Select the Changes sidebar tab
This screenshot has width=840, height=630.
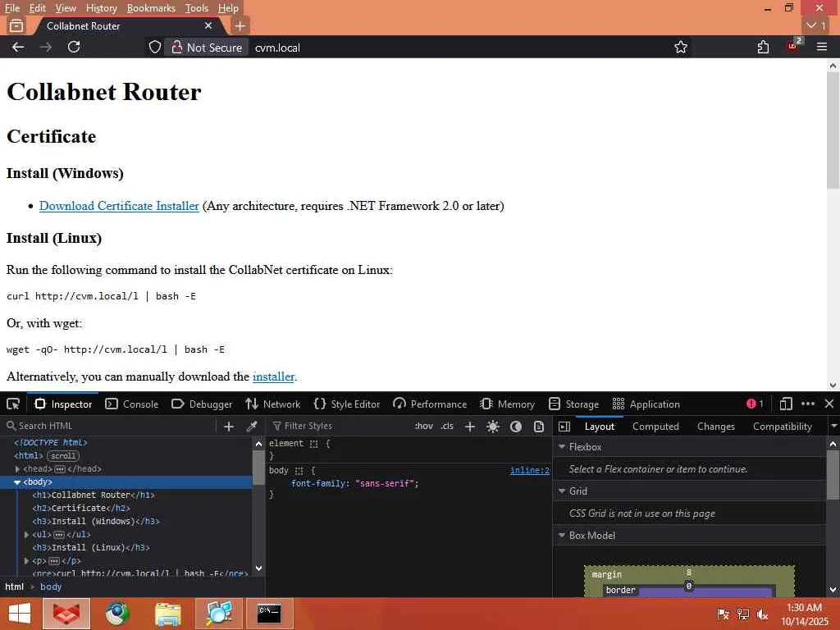[715, 427]
